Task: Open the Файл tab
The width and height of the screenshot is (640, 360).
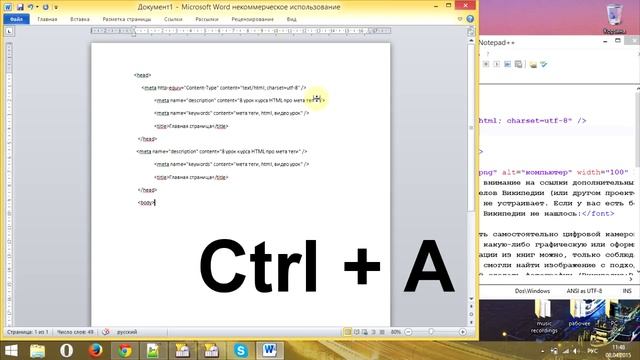Action: 16,19
